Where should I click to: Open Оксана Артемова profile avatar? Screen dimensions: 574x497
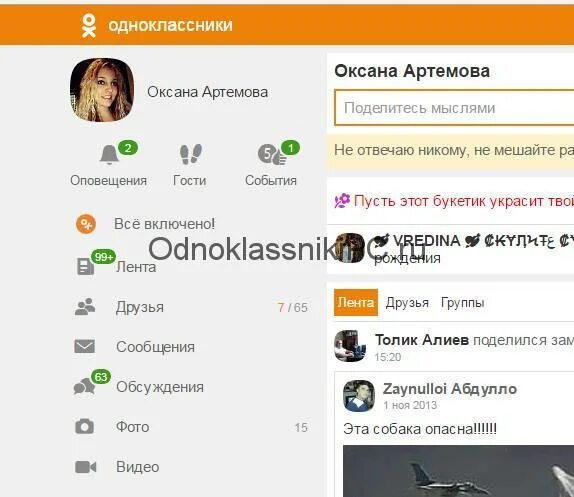[102, 90]
